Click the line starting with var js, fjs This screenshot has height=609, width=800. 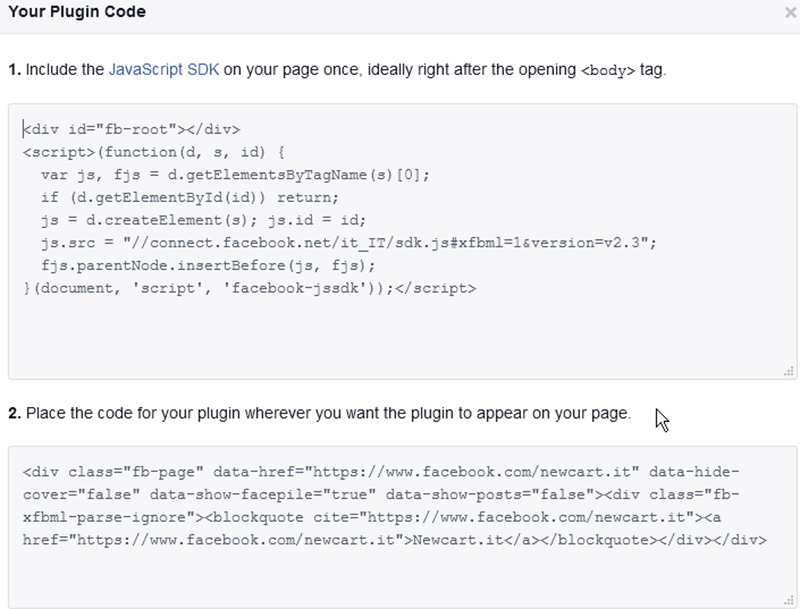[x=236, y=175]
